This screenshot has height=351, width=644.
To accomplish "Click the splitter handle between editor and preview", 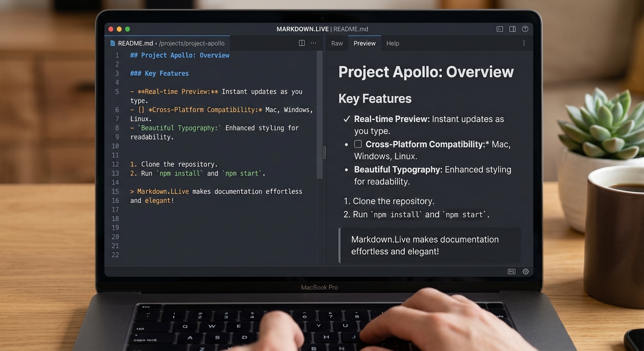I will 324,153.
